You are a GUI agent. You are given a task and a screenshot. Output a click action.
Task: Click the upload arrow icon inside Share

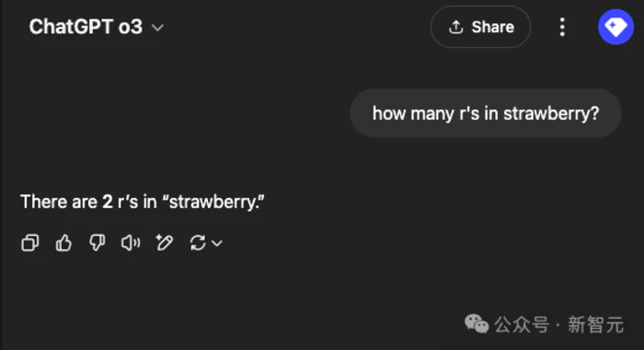(456, 27)
